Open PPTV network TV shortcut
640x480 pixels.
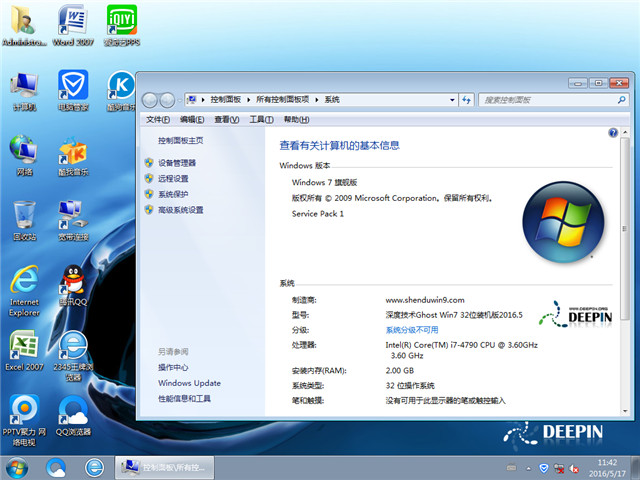(24, 420)
